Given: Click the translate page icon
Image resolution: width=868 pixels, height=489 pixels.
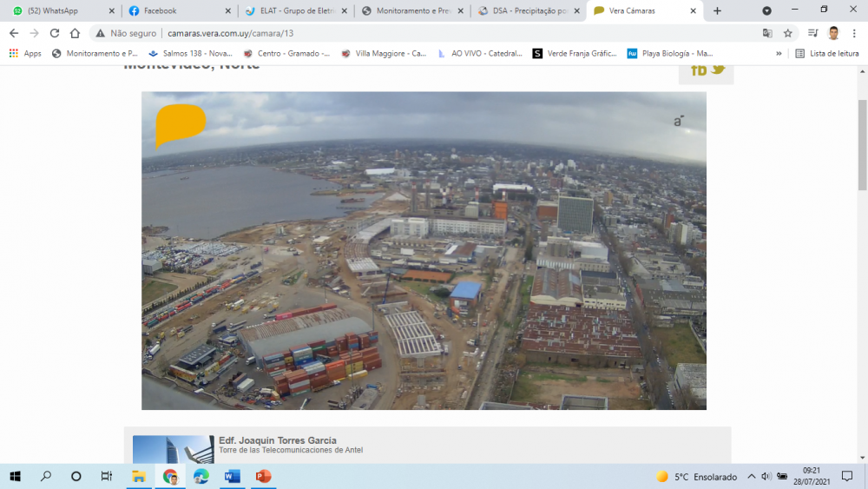Looking at the screenshot, I should point(767,33).
